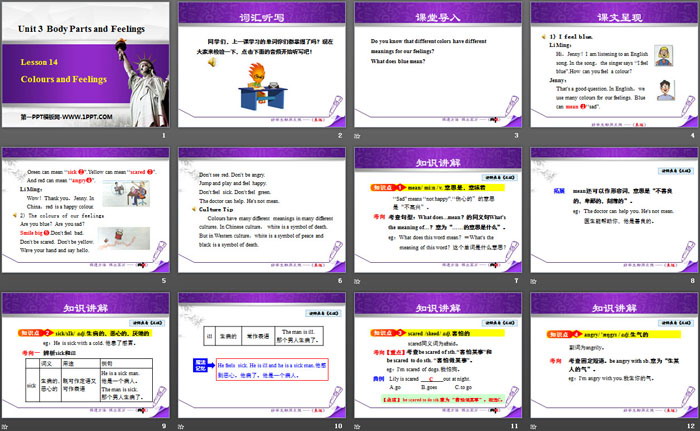Click slide number 4 label
The image size is (700, 431).
click(693, 135)
